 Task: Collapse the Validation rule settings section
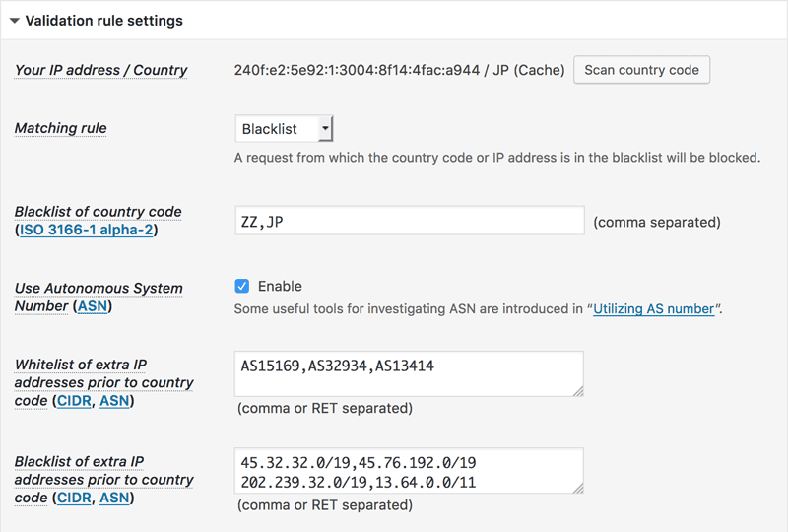15,21
